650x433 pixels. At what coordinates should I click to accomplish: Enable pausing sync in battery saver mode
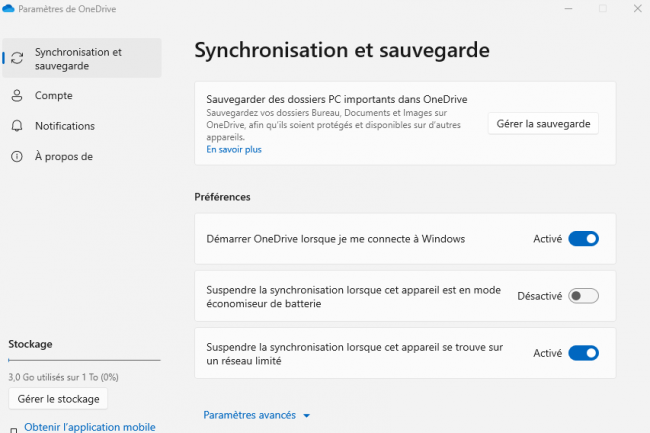pos(583,296)
